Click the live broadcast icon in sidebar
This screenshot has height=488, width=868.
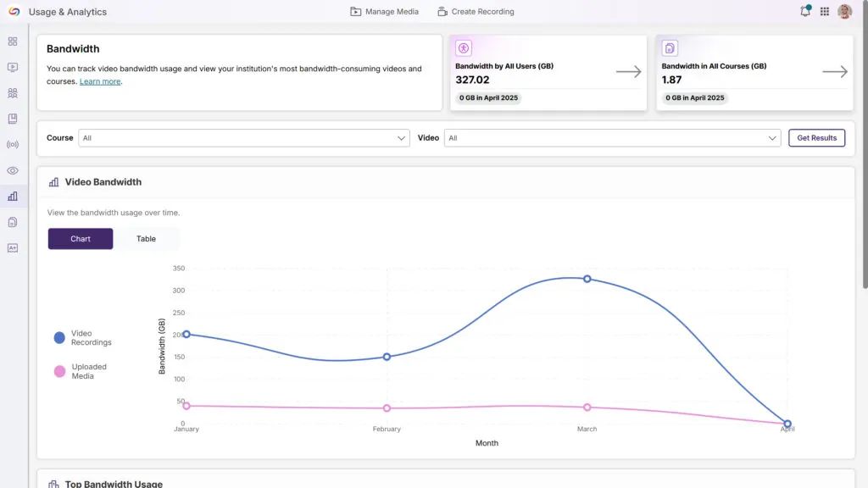pyautogui.click(x=13, y=145)
